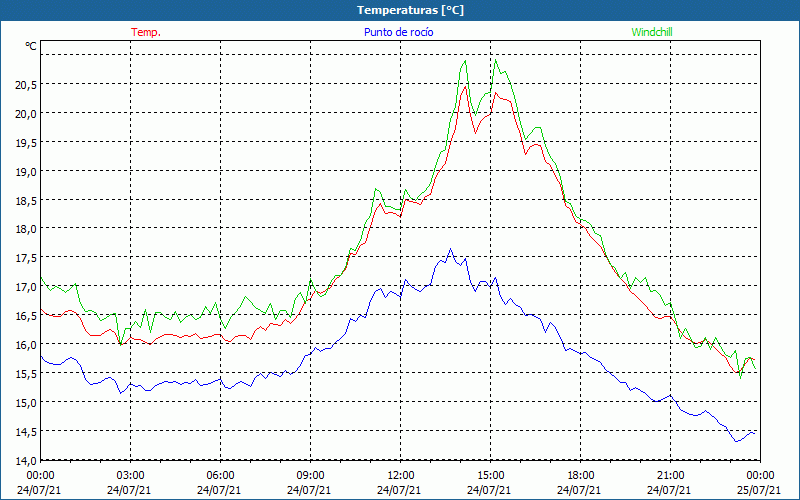Viewport: 800px width, 500px height.
Task: Click the 12:00 time axis label
Action: pos(401,476)
